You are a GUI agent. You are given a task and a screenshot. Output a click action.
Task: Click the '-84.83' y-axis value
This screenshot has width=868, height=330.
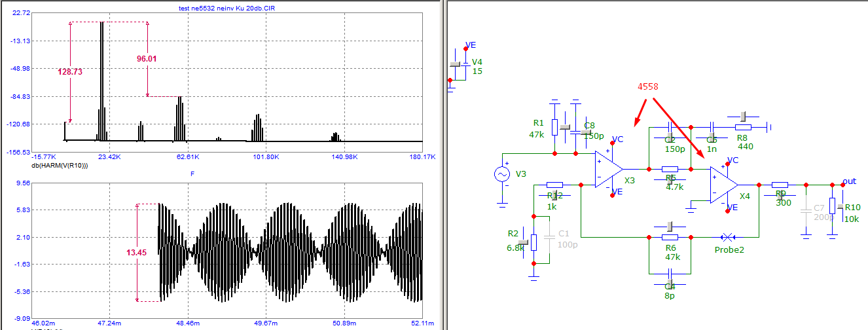tap(20, 96)
